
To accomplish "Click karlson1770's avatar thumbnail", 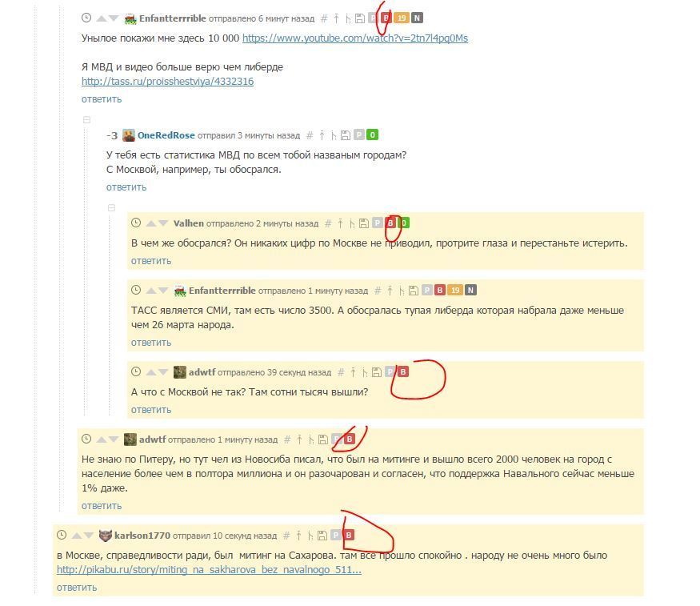I will (x=106, y=536).
